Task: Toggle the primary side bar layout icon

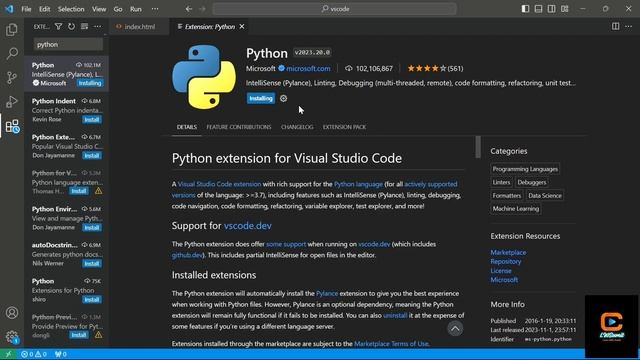Action: (525, 9)
